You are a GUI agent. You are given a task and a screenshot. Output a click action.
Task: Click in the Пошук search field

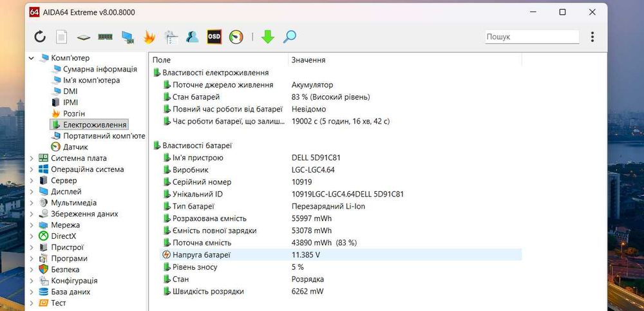tap(532, 37)
